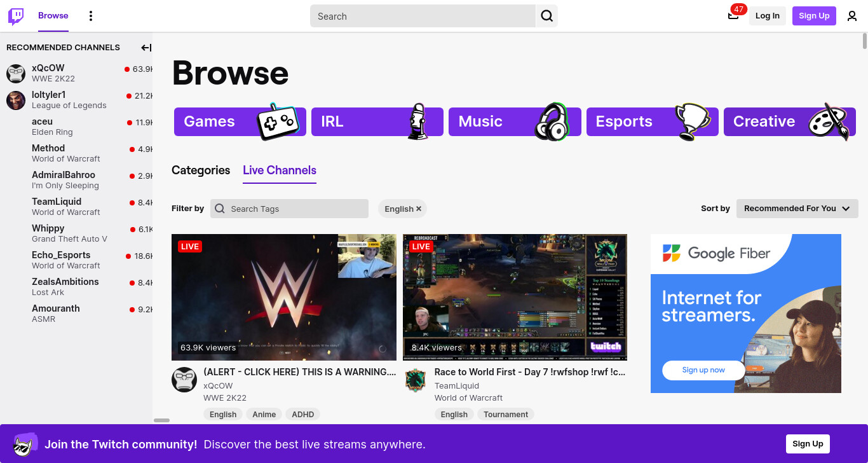Click TeamLiquid channel avatar under stream
The width and height of the screenshot is (868, 463).
pyautogui.click(x=416, y=380)
